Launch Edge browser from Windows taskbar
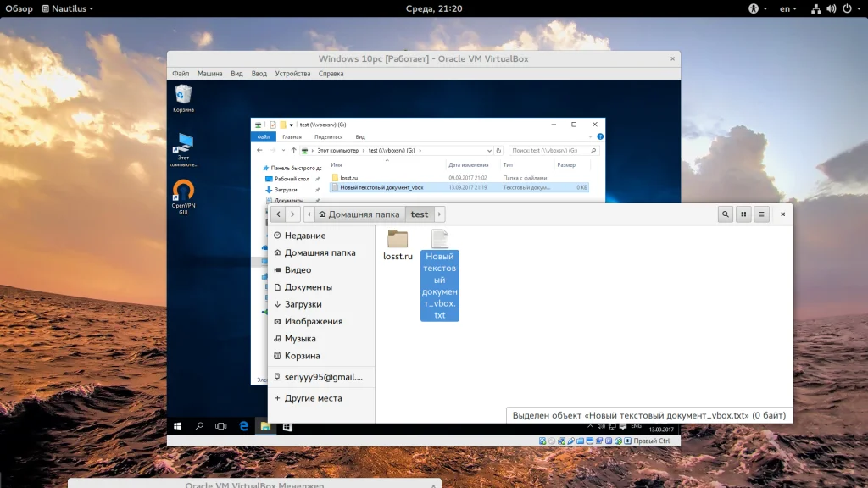This screenshot has width=868, height=488. pyautogui.click(x=243, y=426)
